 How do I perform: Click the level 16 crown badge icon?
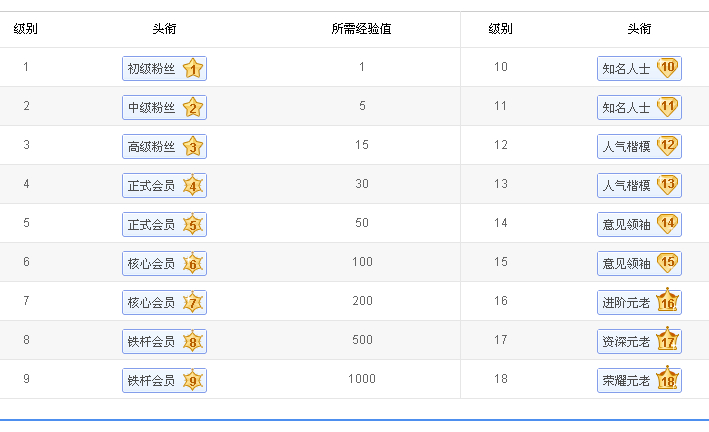point(667,300)
